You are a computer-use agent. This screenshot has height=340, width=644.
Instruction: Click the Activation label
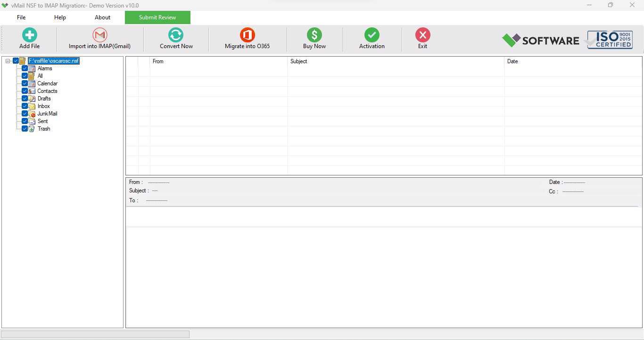(372, 46)
